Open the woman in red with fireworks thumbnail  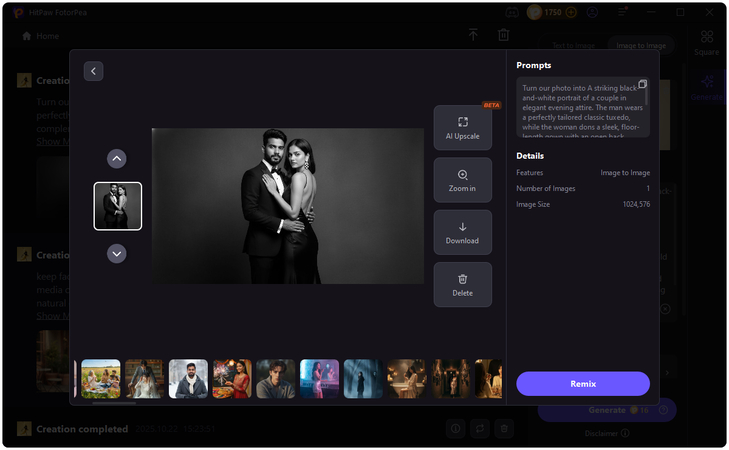pos(232,378)
